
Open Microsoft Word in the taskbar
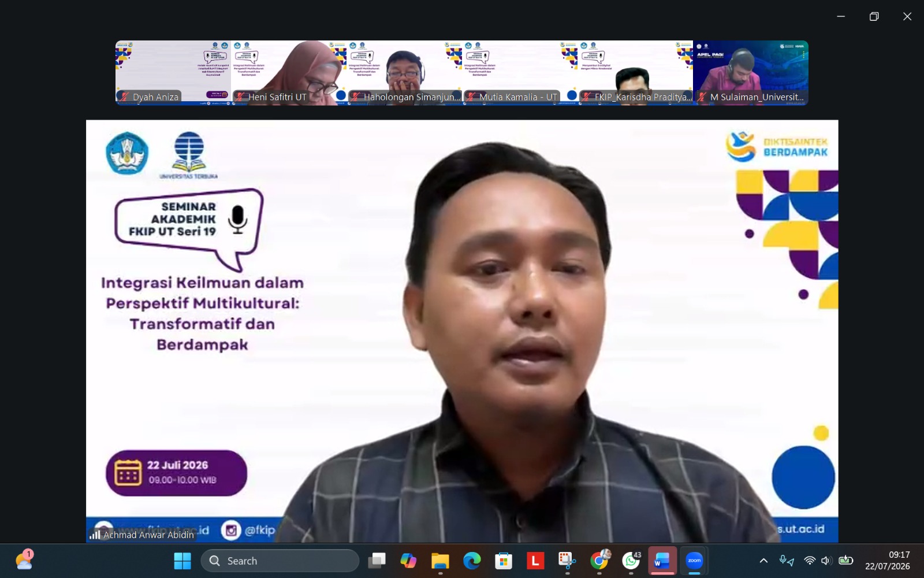[662, 561]
